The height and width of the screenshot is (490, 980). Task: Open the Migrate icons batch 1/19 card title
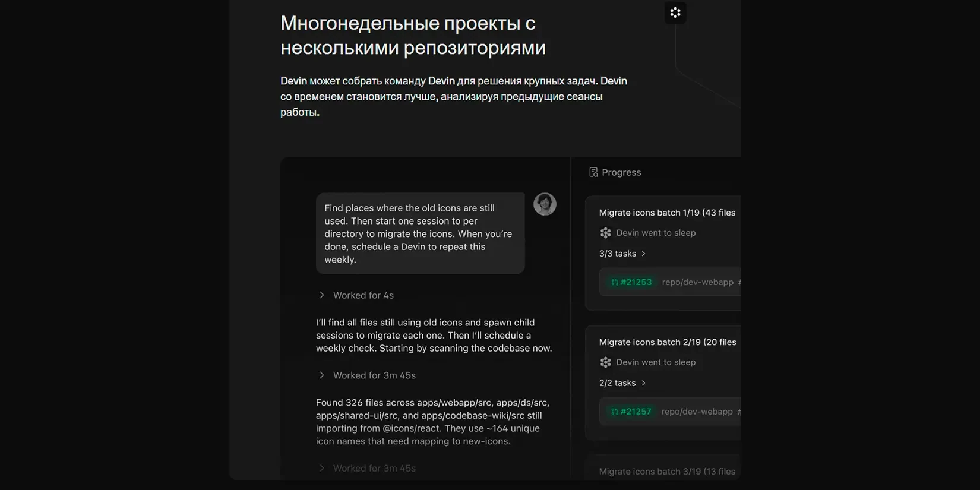point(667,213)
